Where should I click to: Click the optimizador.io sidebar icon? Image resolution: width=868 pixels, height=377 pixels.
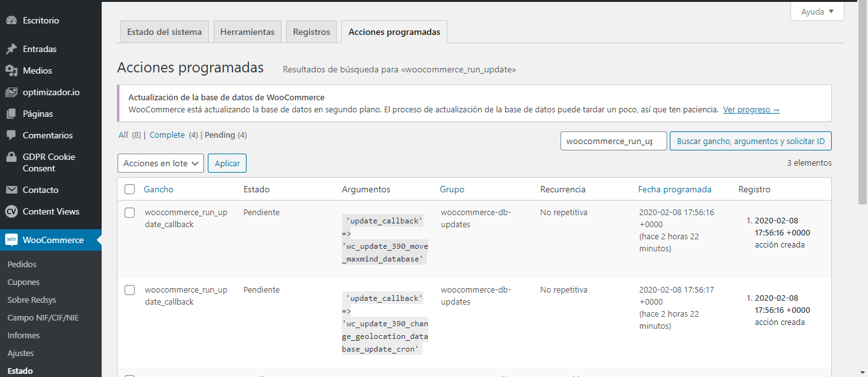point(11,92)
